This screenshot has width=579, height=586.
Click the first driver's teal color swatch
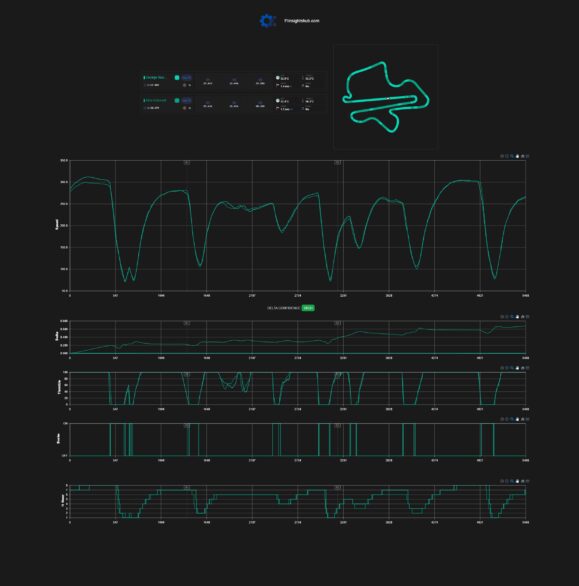[x=177, y=78]
